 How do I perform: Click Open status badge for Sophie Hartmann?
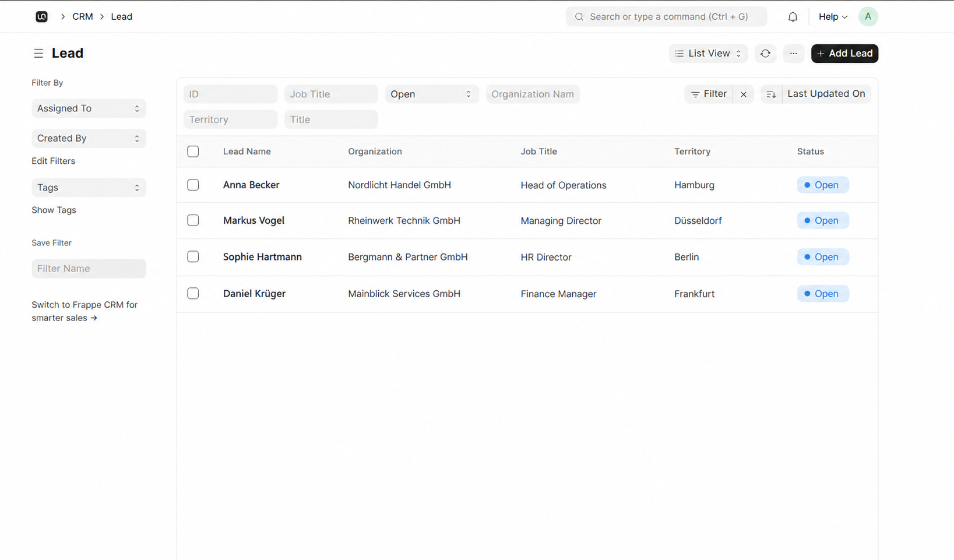[x=822, y=257]
